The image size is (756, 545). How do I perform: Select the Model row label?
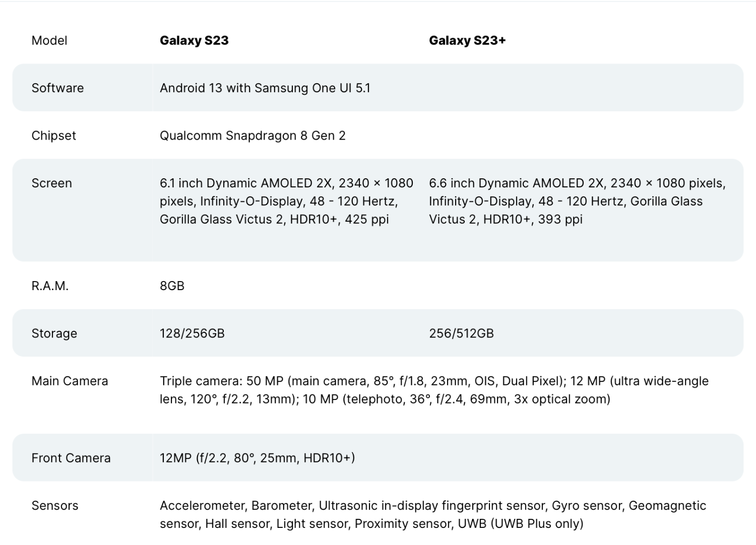tap(49, 40)
